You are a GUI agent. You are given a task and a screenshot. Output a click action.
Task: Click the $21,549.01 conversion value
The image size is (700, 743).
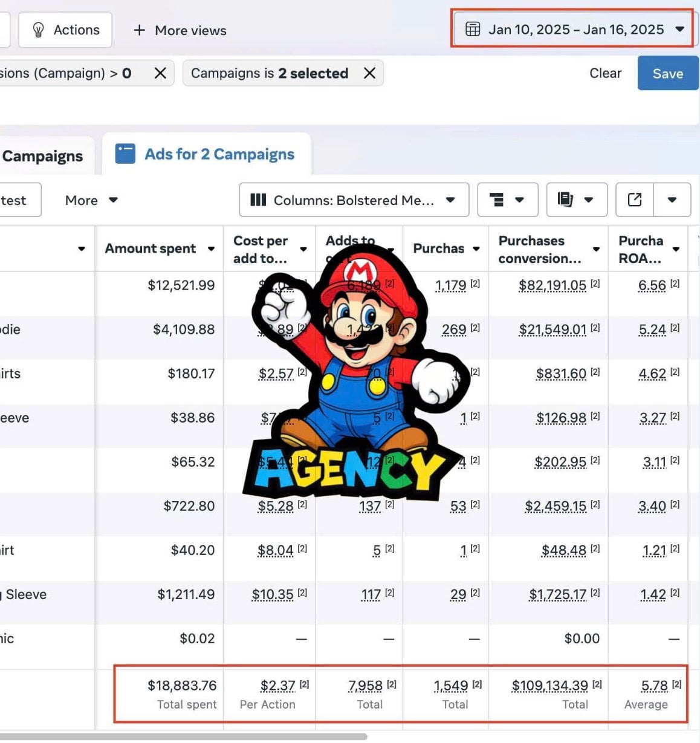pyautogui.click(x=553, y=329)
